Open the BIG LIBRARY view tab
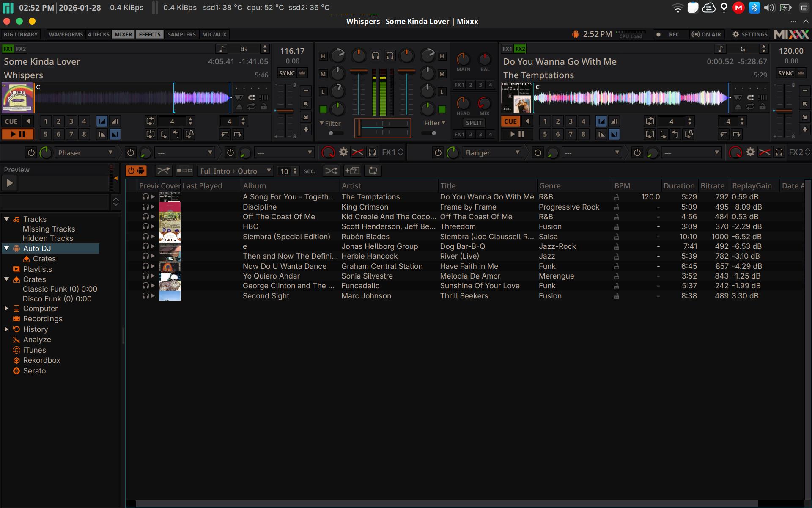The image size is (812, 508). (x=21, y=34)
